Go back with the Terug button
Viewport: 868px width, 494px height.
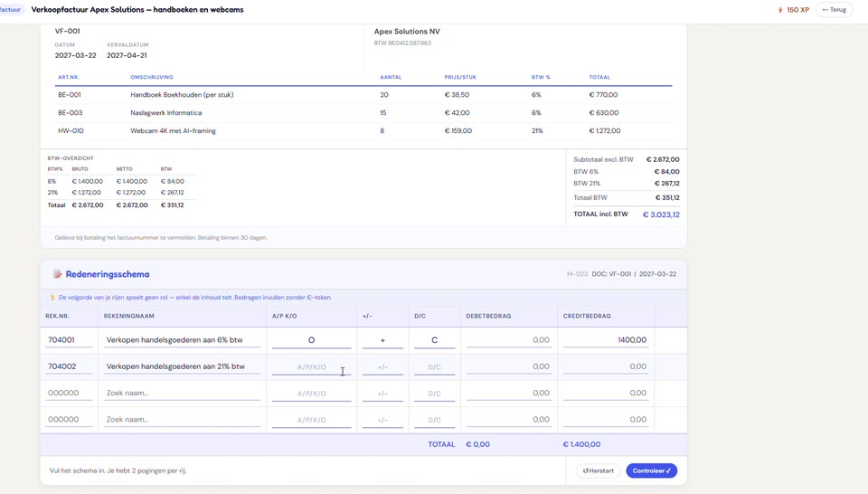coord(835,9)
